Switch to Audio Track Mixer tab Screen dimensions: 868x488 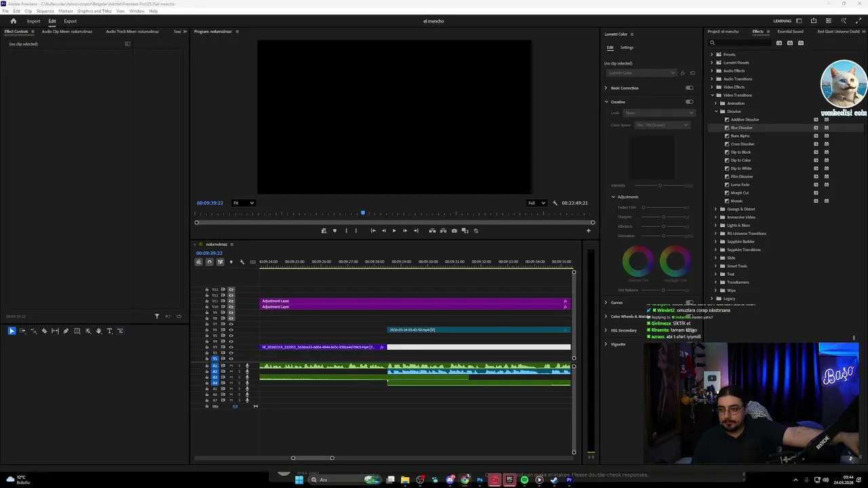pos(132,31)
